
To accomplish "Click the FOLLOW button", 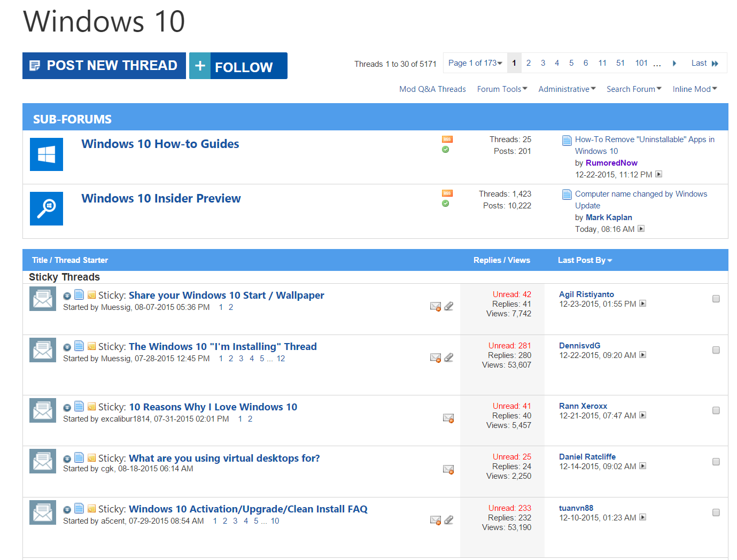I will coord(238,66).
